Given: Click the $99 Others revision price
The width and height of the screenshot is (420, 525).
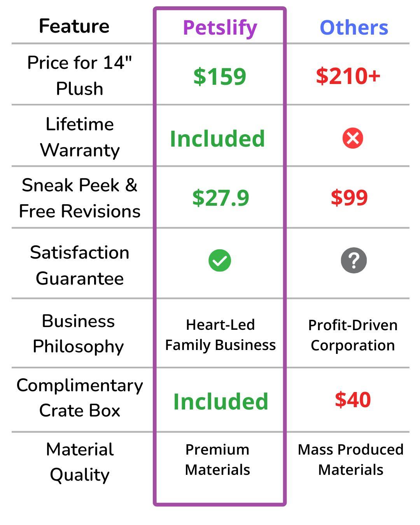Looking at the screenshot, I should tap(349, 198).
